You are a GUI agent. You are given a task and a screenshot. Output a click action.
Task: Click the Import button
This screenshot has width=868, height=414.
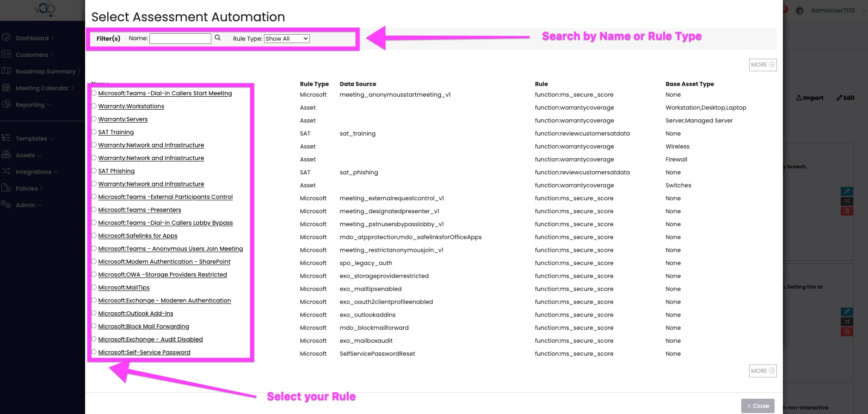(x=809, y=98)
